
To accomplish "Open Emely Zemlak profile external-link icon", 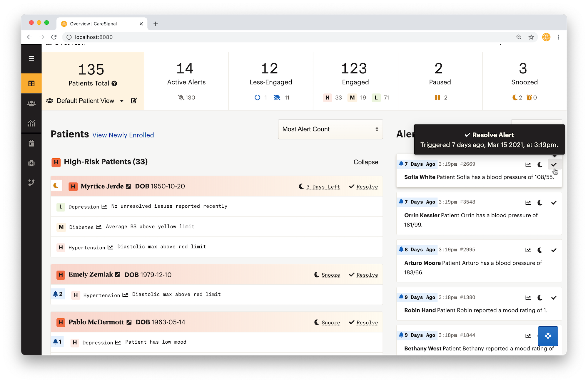I will 118,275.
